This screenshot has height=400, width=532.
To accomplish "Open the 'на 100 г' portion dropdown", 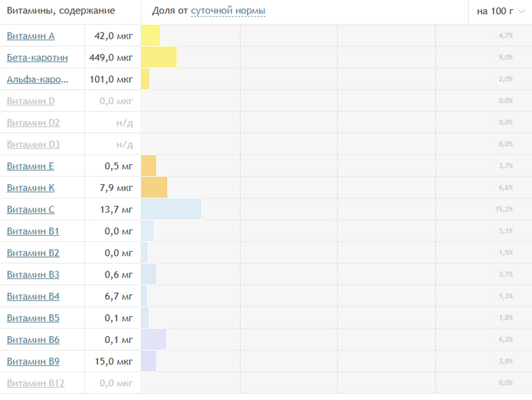I will 499,11.
